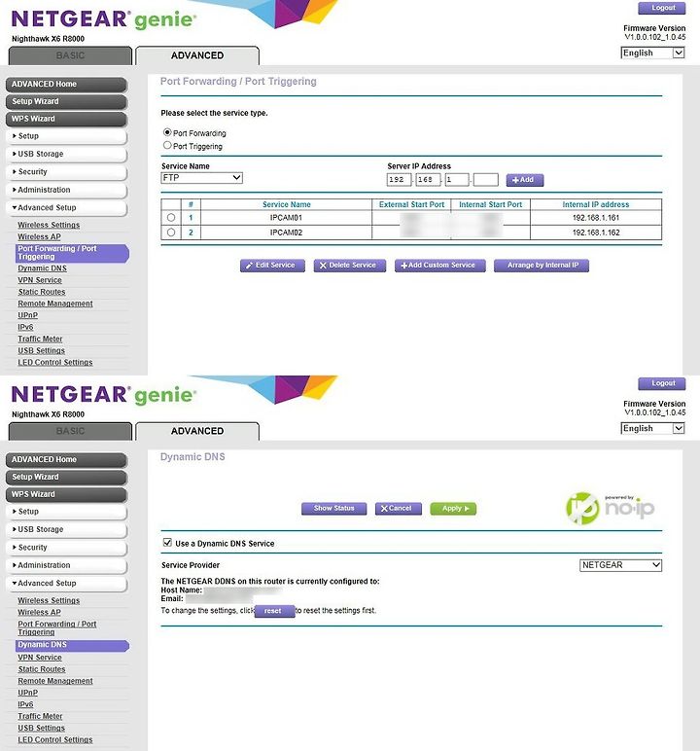Expand Security in lower sidebar
The height and width of the screenshot is (751, 700).
pyautogui.click(x=66, y=548)
